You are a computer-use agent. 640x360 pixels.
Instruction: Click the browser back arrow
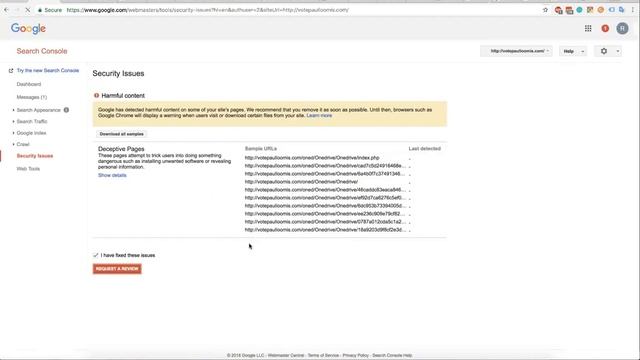click(x=7, y=10)
